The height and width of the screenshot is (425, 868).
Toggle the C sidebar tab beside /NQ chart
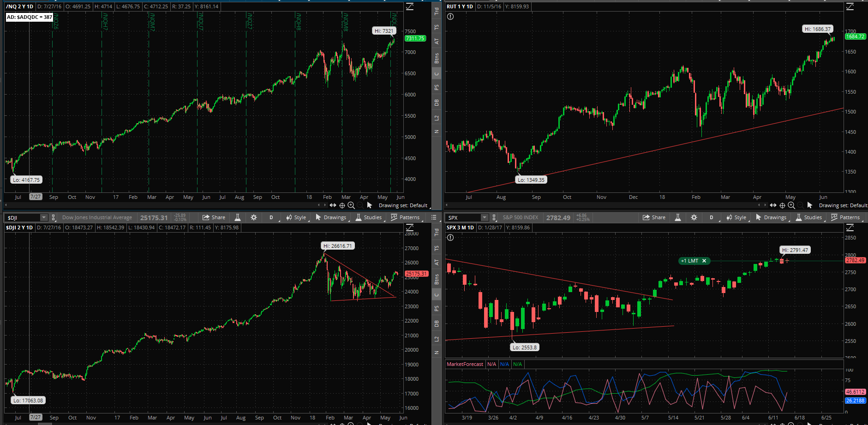pos(437,74)
